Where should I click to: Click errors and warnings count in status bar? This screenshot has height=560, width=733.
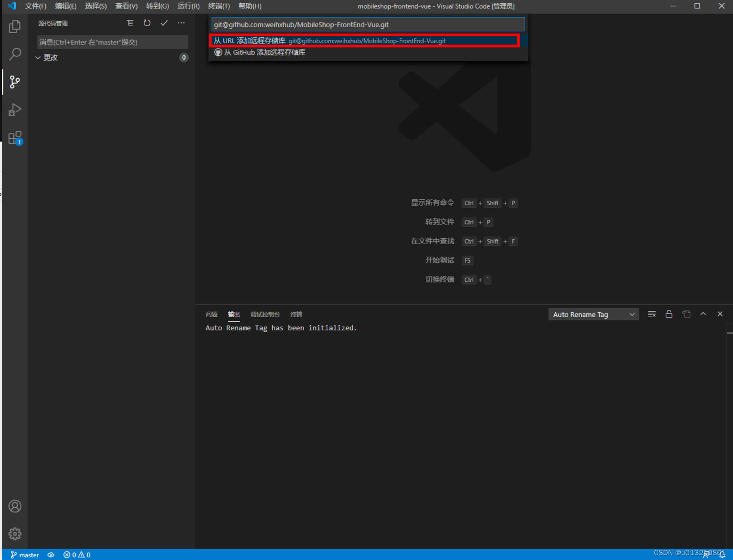[x=77, y=555]
